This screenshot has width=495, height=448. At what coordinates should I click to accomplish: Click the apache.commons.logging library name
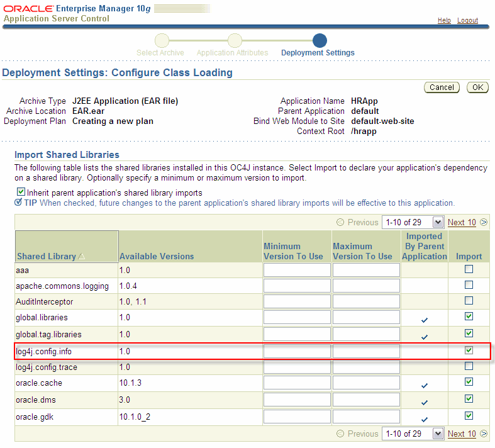(62, 286)
